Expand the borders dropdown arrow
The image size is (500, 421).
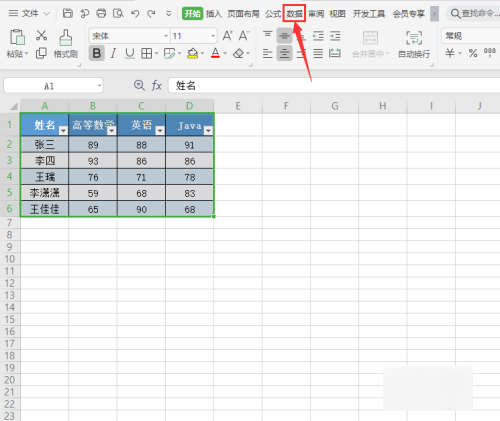tap(156, 53)
